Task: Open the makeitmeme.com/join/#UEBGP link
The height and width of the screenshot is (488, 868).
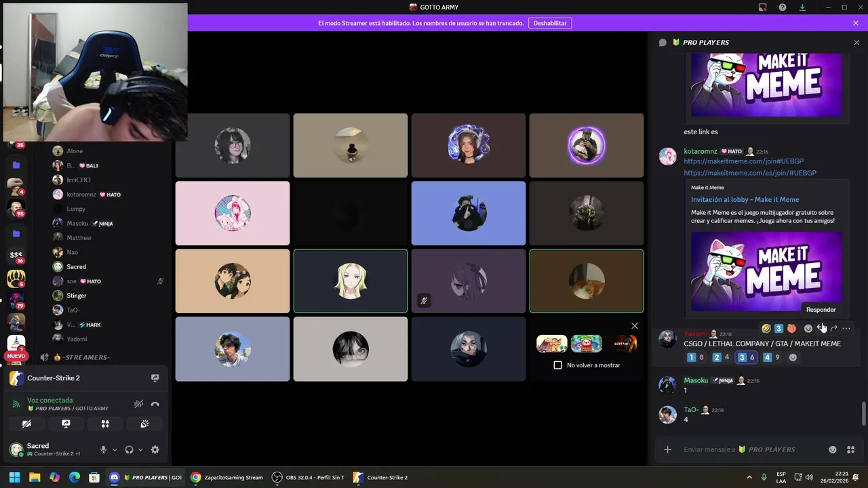Action: 743,161
